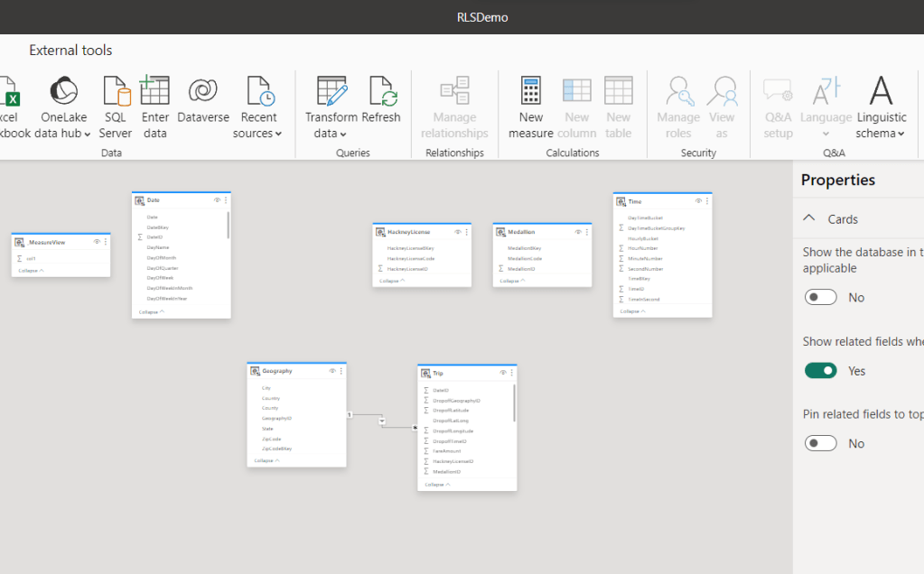This screenshot has height=574, width=924.
Task: Open Transform data editor
Action: [331, 106]
